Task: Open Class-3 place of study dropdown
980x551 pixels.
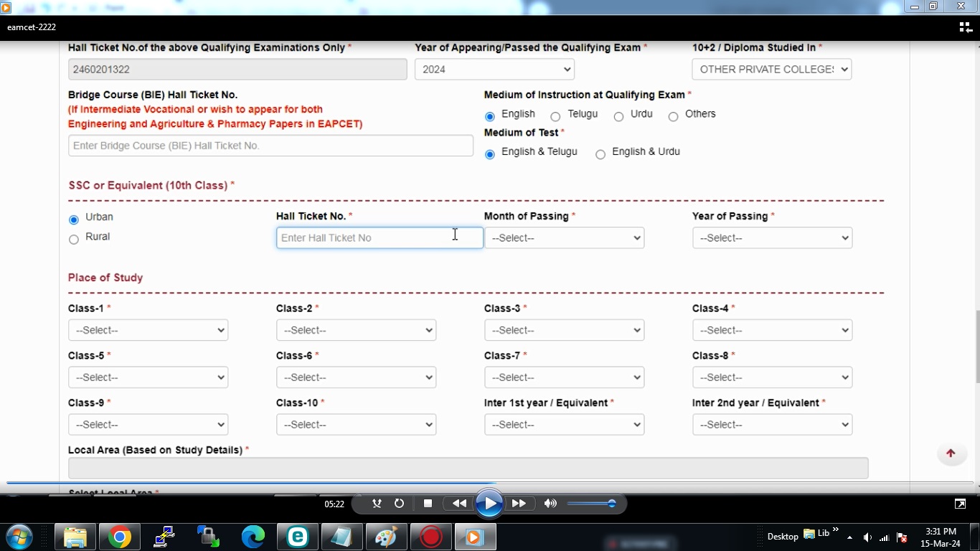Action: tap(564, 330)
